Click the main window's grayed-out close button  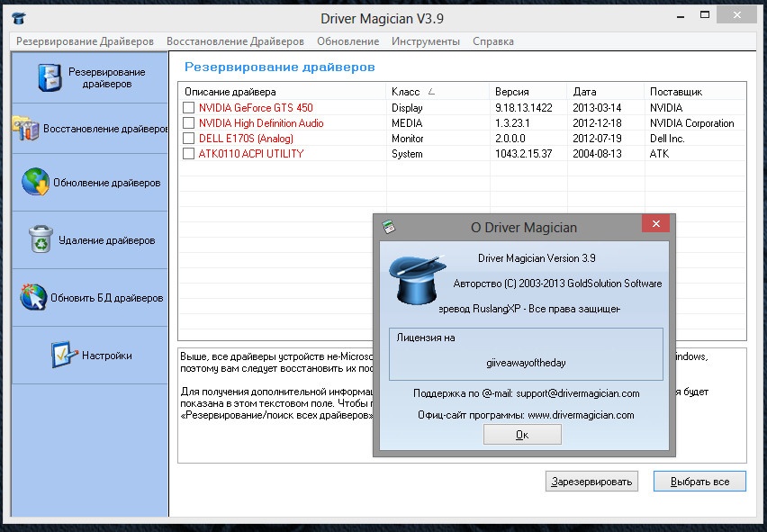pyautogui.click(x=736, y=15)
